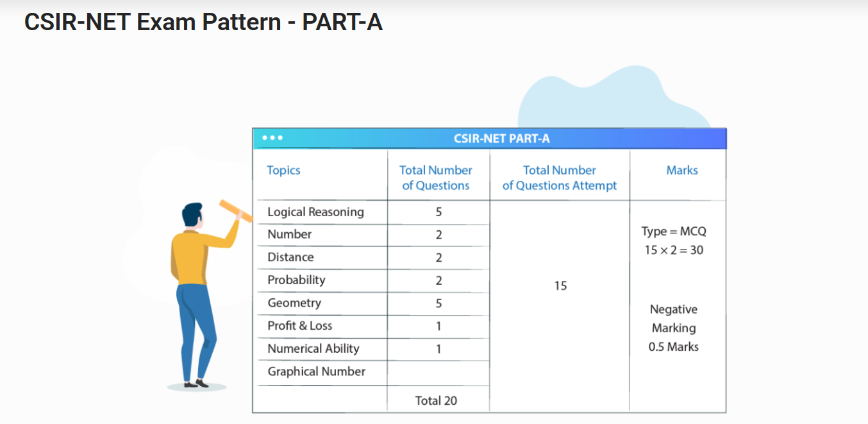This screenshot has width=868, height=424.
Task: Click the "Marks" column header
Action: pos(682,170)
